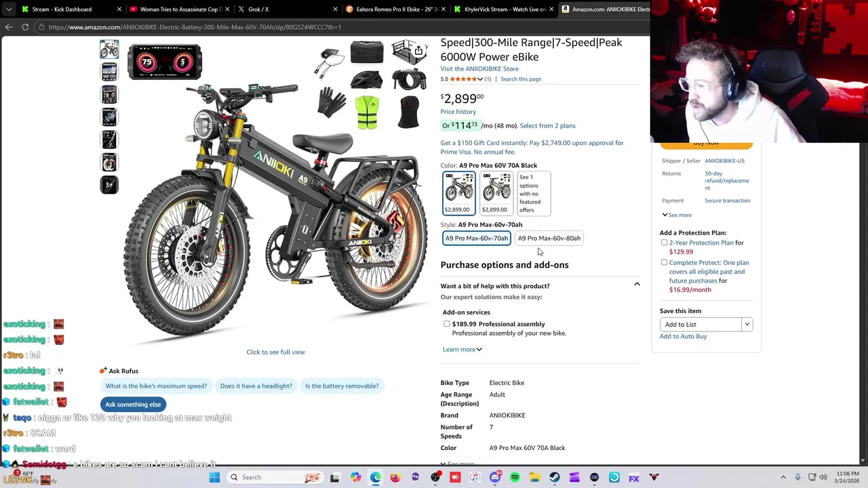Click the share icon on product image
Screen dimensions: 868x488
click(x=418, y=51)
